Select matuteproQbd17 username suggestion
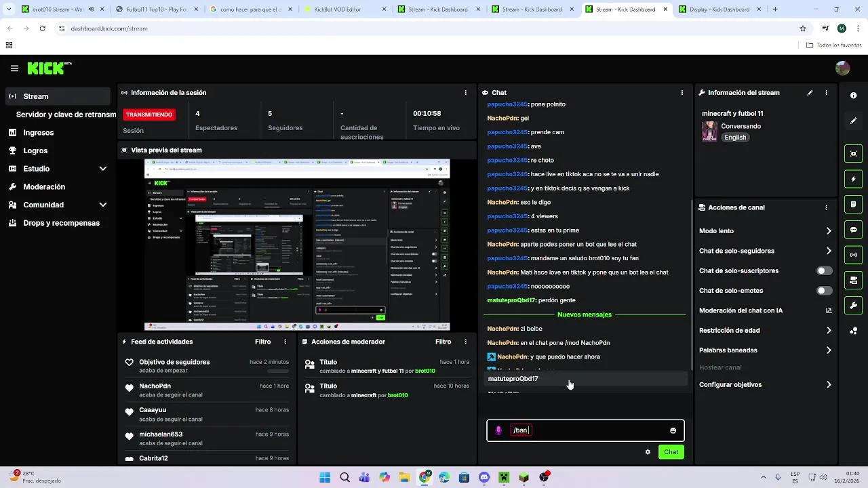The width and height of the screenshot is (868, 488). point(585,379)
